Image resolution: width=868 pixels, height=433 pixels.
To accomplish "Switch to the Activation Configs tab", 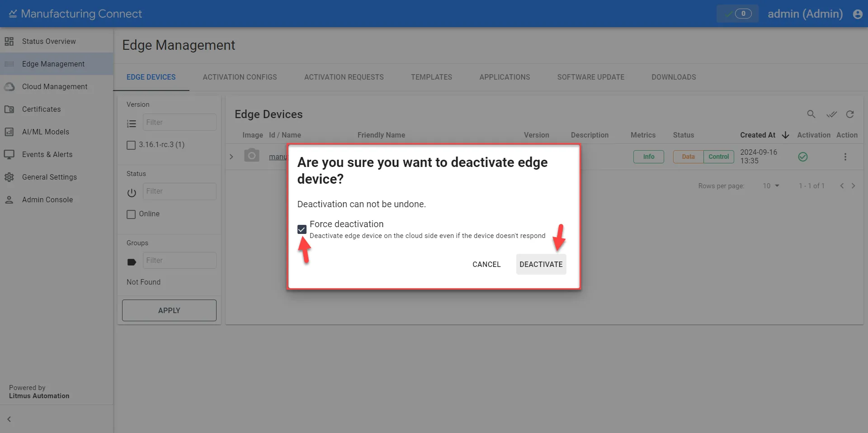I will pyautogui.click(x=240, y=77).
